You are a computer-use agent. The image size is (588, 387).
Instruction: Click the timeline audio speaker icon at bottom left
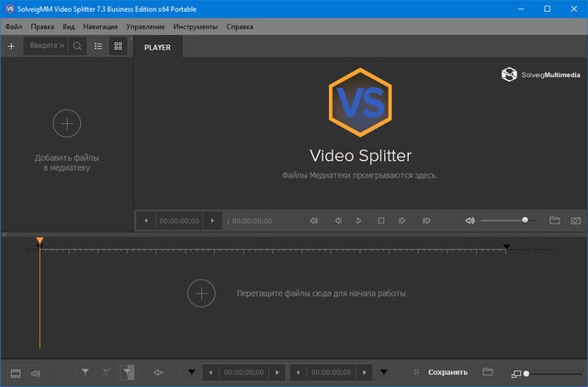(36, 372)
